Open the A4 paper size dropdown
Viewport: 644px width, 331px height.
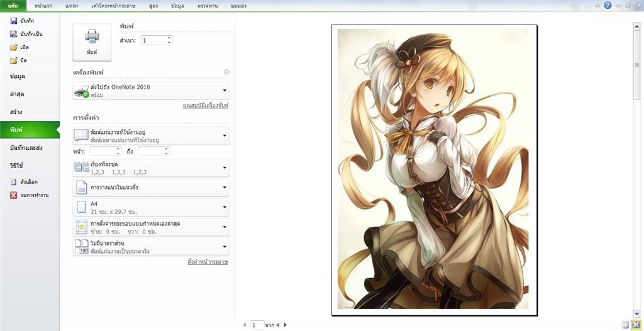click(151, 207)
